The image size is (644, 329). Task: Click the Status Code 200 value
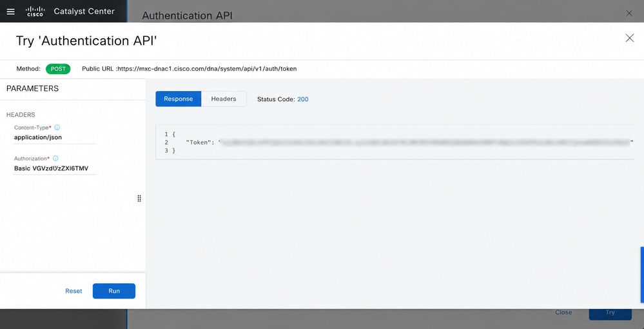[x=303, y=99]
